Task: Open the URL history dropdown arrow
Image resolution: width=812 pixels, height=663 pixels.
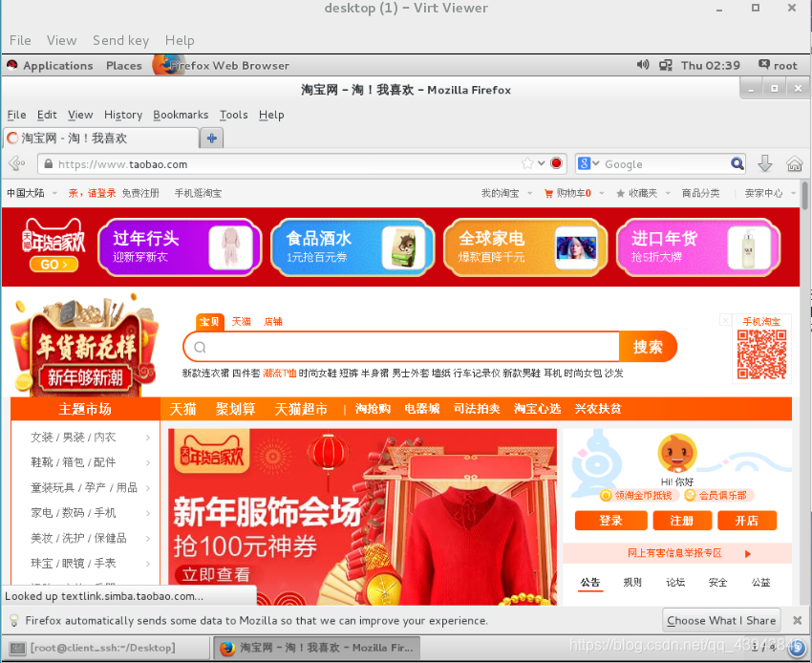Action: click(x=541, y=163)
